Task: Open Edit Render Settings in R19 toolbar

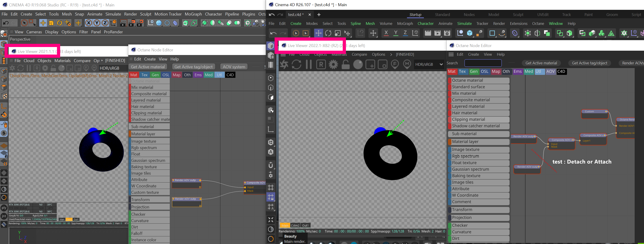Action: click(140, 23)
